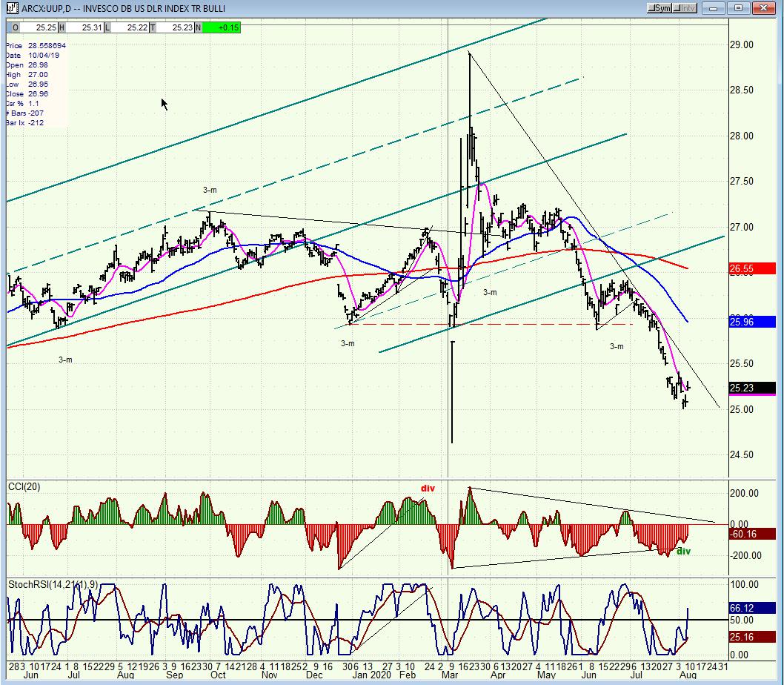Click the black 25.23 current price marker
784x685 pixels.
click(752, 388)
